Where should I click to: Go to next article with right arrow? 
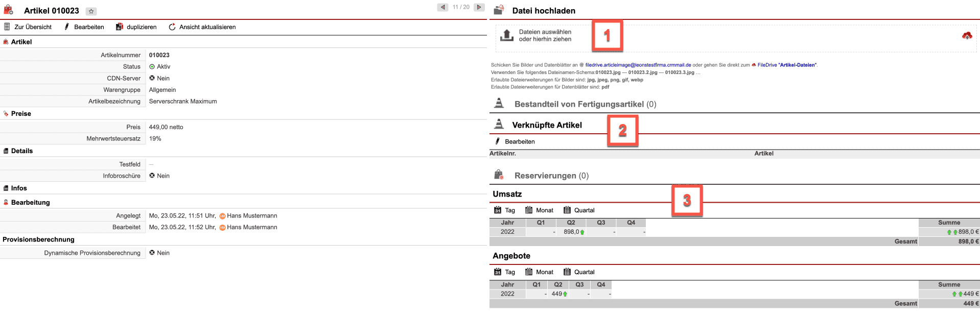click(x=479, y=7)
